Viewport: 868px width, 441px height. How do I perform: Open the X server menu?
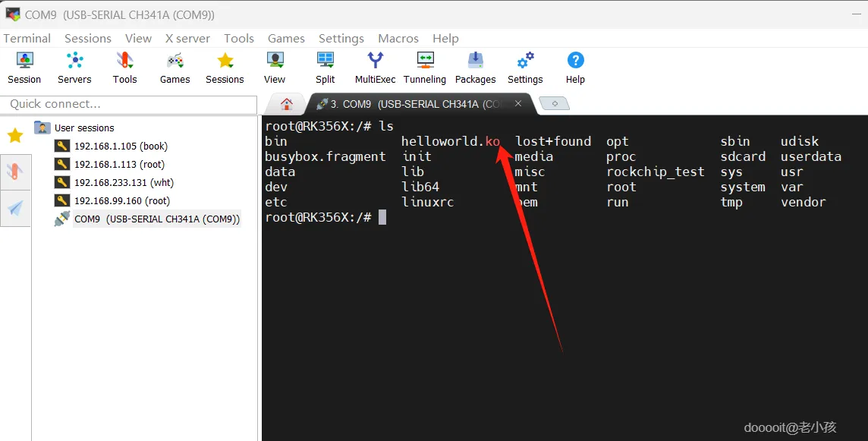[187, 38]
